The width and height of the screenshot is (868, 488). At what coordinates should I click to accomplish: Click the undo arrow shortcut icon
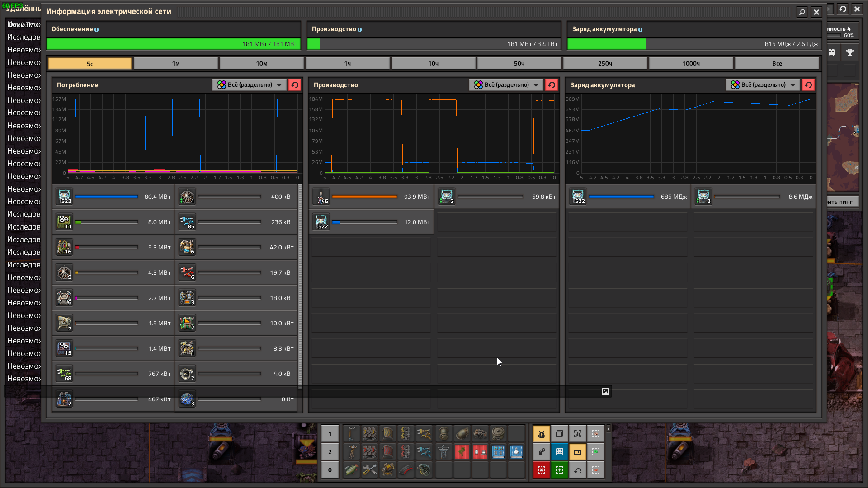[x=578, y=470]
